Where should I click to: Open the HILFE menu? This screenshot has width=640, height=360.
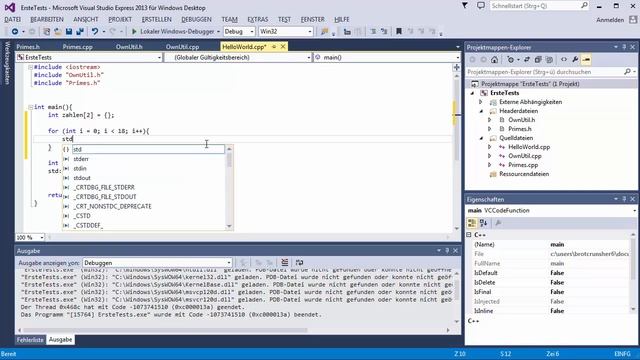pyautogui.click(x=342, y=20)
